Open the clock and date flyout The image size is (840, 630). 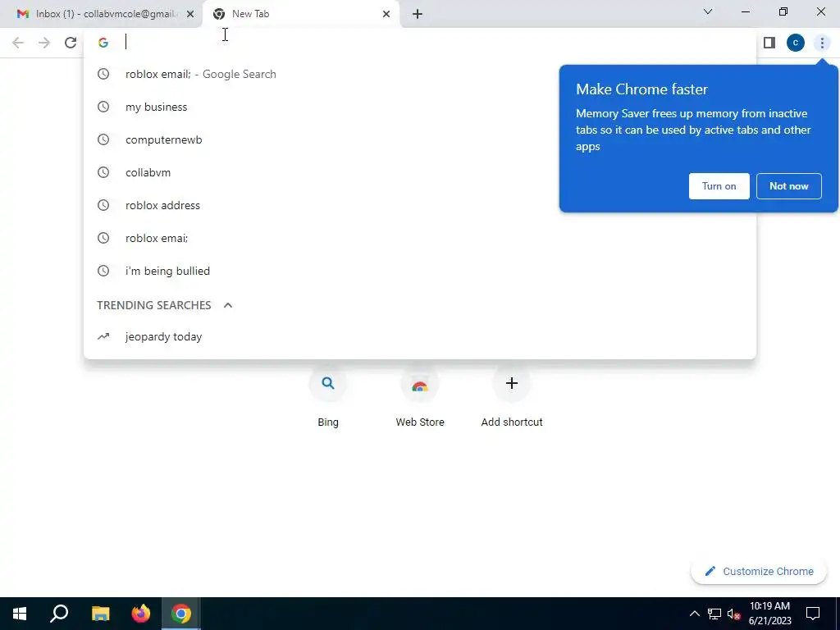tap(769, 614)
